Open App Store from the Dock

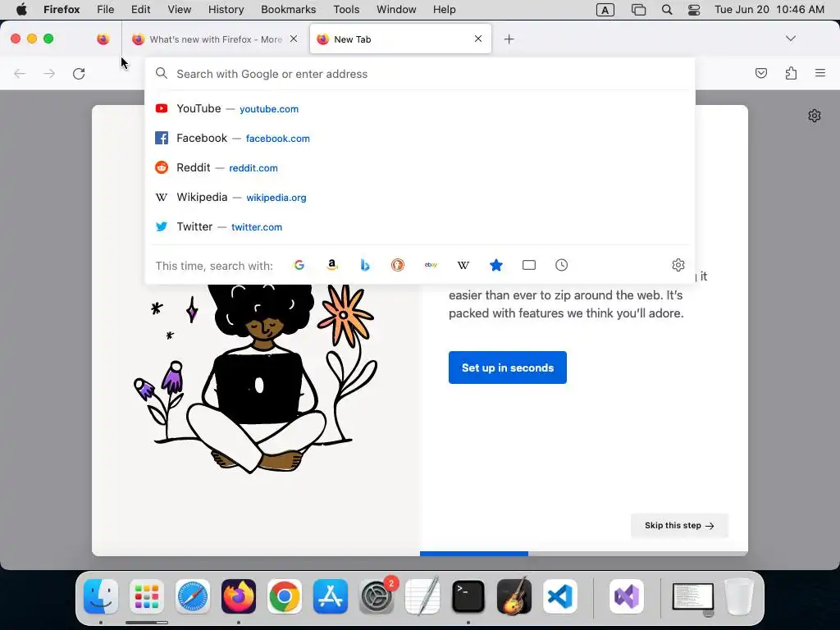pos(331,596)
